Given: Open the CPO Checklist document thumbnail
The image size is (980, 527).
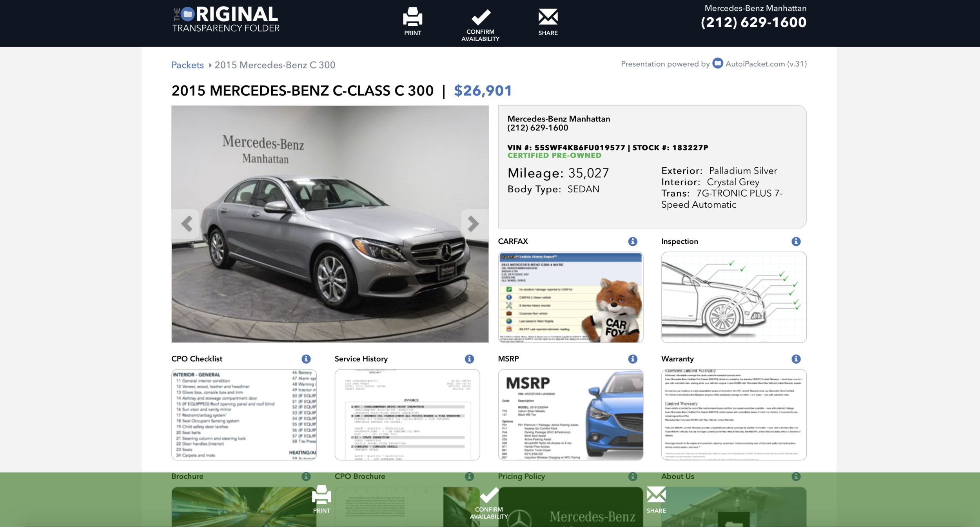Looking at the screenshot, I should coord(244,415).
